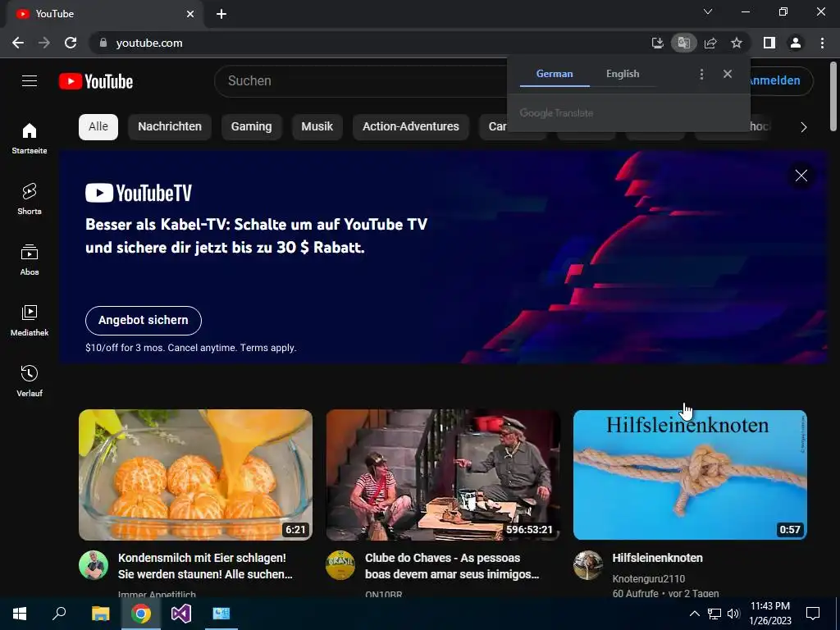Open the Chaves sitcom video thumbnail
Image resolution: width=840 pixels, height=630 pixels.
click(443, 475)
